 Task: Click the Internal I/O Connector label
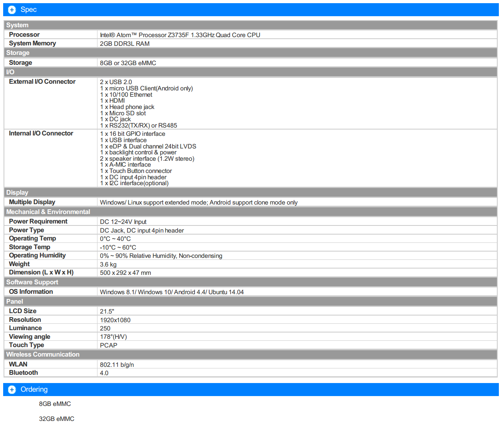pyautogui.click(x=41, y=133)
